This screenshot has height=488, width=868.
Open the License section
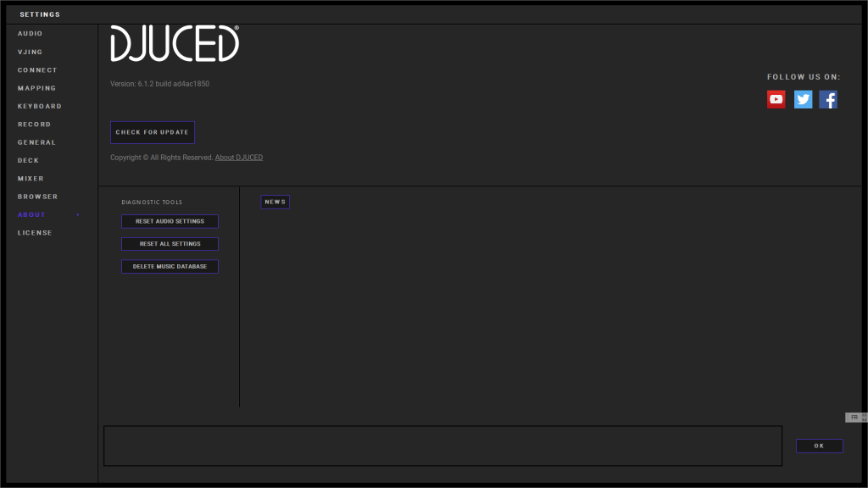35,233
